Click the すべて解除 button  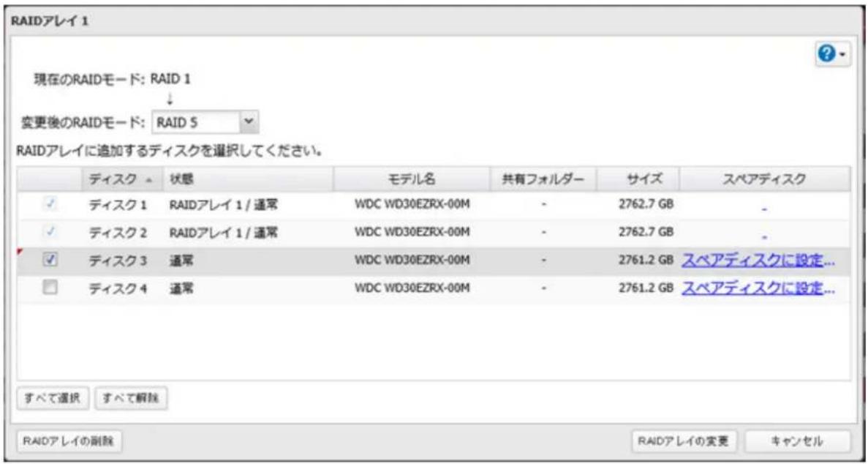click(131, 397)
